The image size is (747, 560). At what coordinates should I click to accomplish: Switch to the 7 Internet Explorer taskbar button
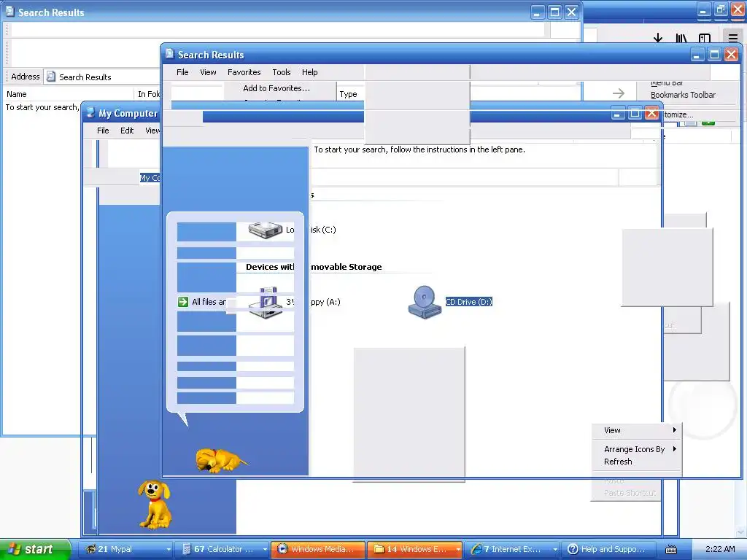pos(511,550)
